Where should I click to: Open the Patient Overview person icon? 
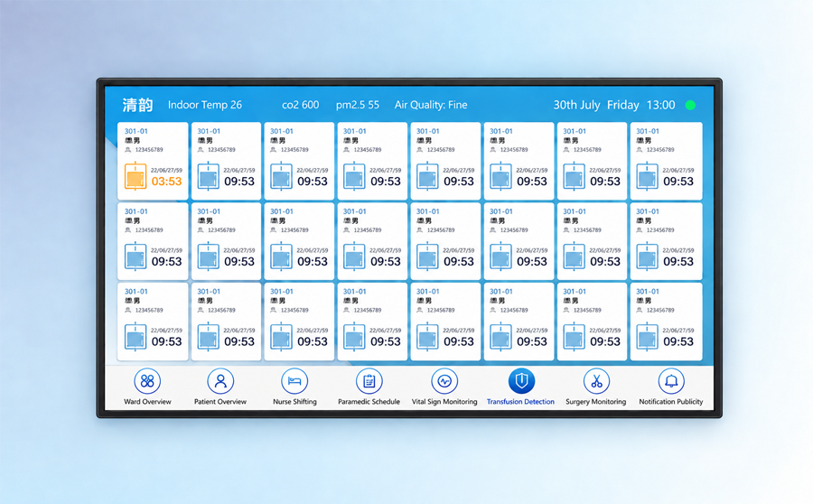point(220,381)
